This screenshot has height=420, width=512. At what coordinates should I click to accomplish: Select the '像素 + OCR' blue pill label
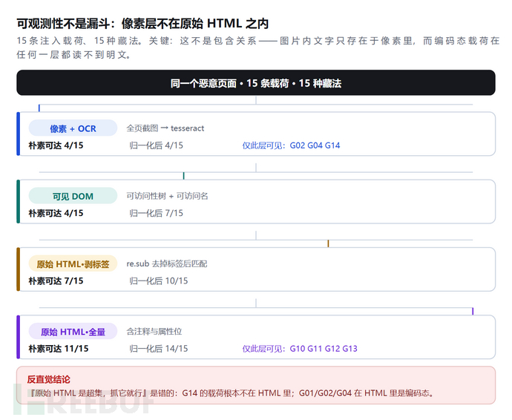(x=73, y=128)
